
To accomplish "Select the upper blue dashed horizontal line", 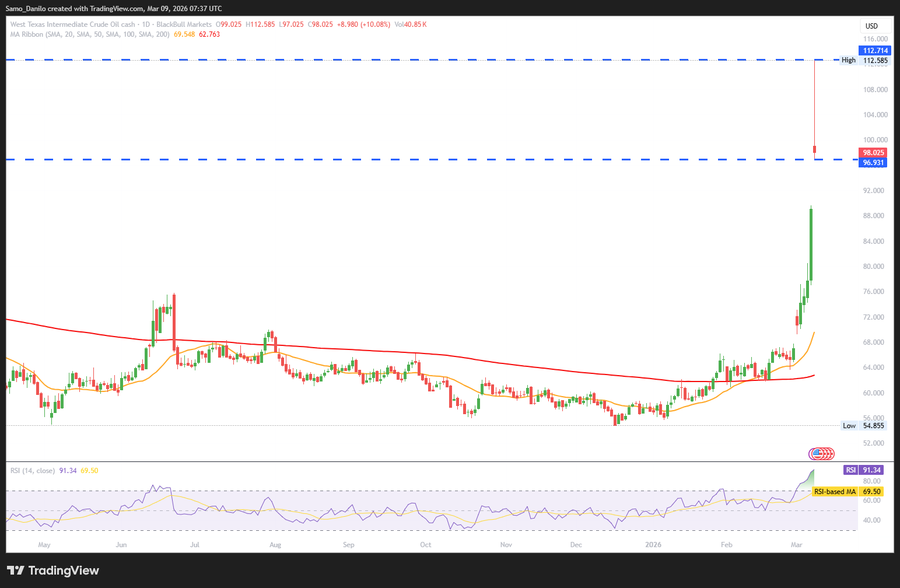I will coord(408,60).
